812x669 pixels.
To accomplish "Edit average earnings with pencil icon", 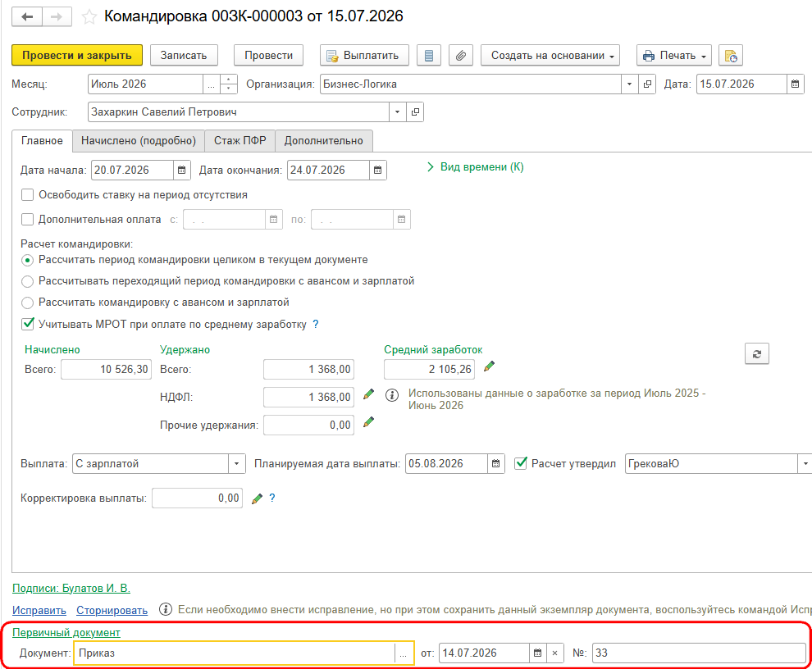I will click(x=489, y=367).
